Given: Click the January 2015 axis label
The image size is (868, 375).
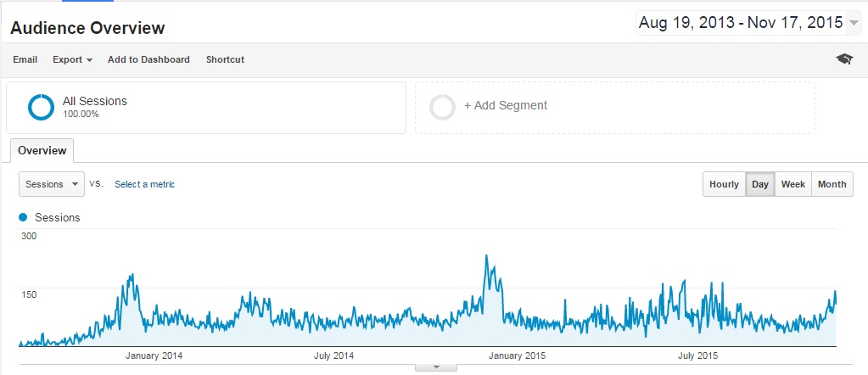Looking at the screenshot, I should pyautogui.click(x=517, y=355).
